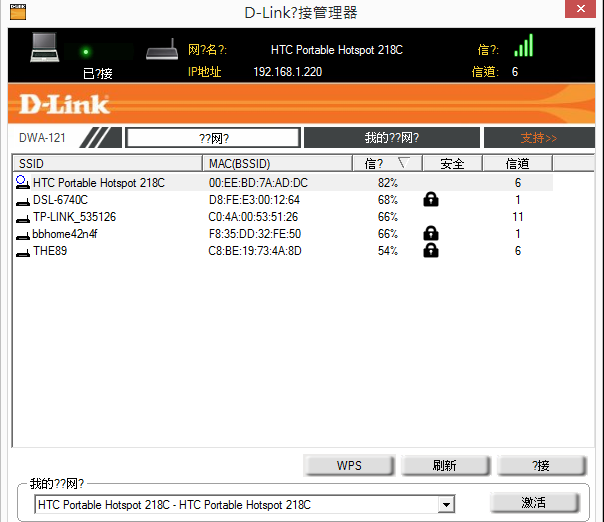Sort list by channel column header

pos(517,163)
